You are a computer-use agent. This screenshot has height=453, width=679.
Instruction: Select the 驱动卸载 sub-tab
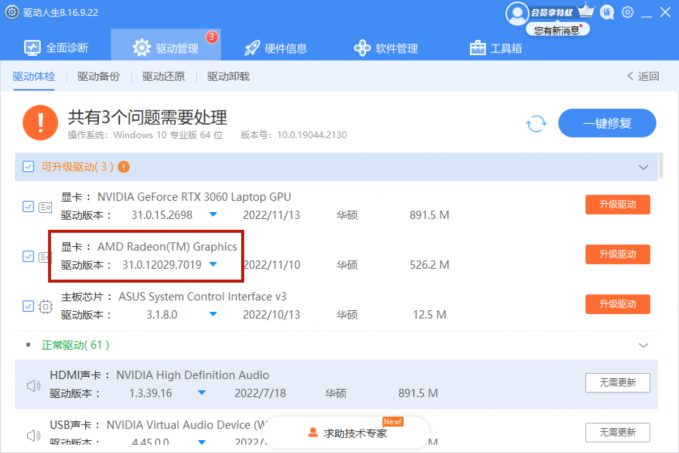click(229, 77)
